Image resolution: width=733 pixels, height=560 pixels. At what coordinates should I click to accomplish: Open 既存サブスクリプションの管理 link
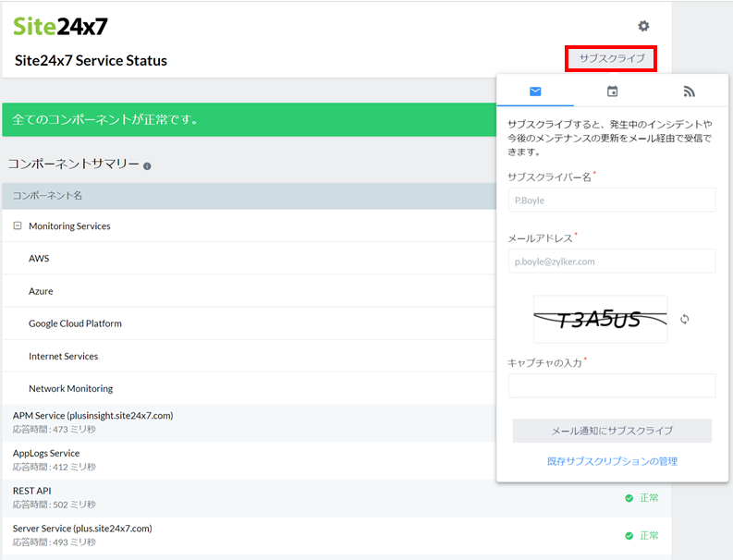point(612,461)
